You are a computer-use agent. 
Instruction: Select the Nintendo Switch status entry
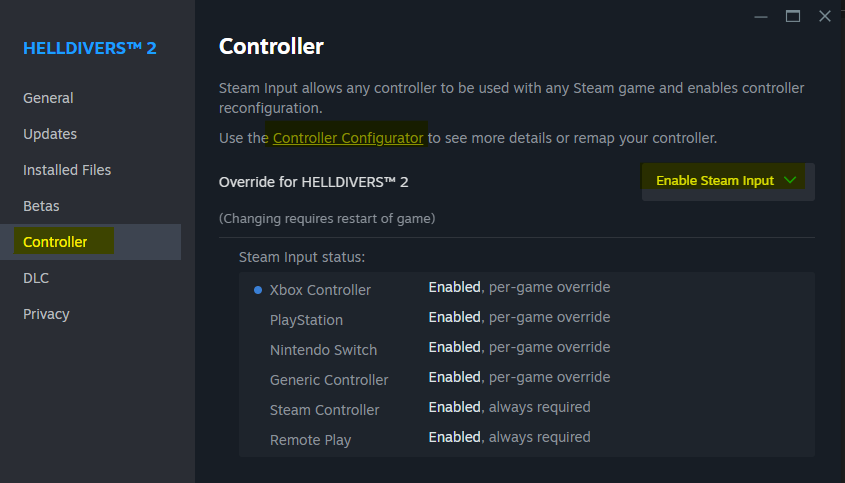tap(323, 350)
